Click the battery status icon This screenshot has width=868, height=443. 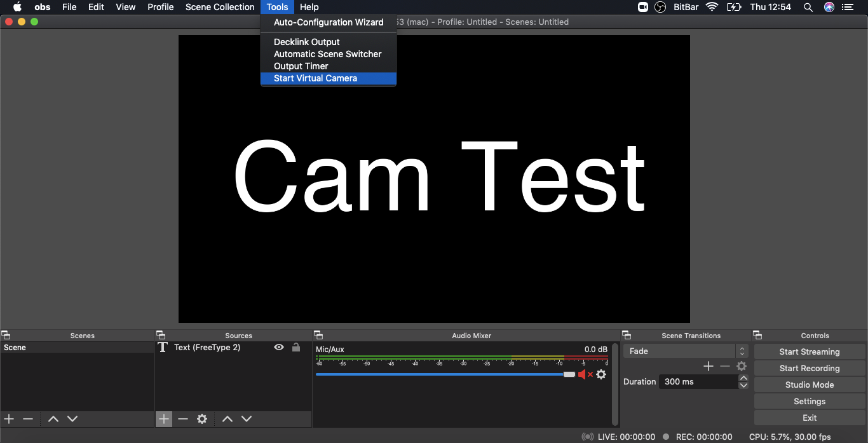(x=734, y=7)
